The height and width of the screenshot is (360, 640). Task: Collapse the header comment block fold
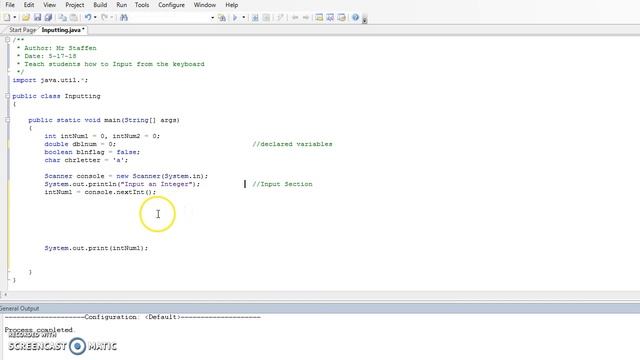[x=7, y=40]
